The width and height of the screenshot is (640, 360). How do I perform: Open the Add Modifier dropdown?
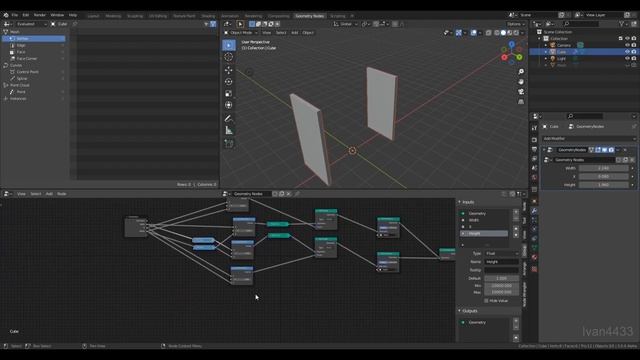point(589,139)
